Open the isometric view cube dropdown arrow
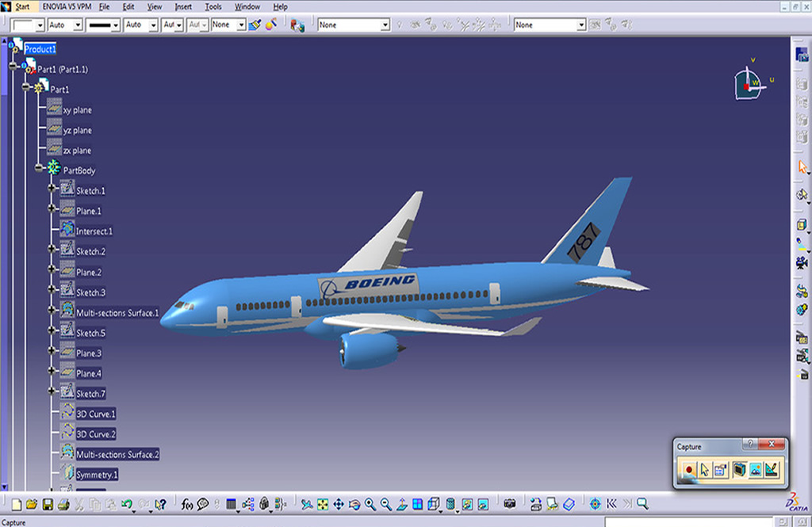The width and height of the screenshot is (812, 527). [440, 511]
